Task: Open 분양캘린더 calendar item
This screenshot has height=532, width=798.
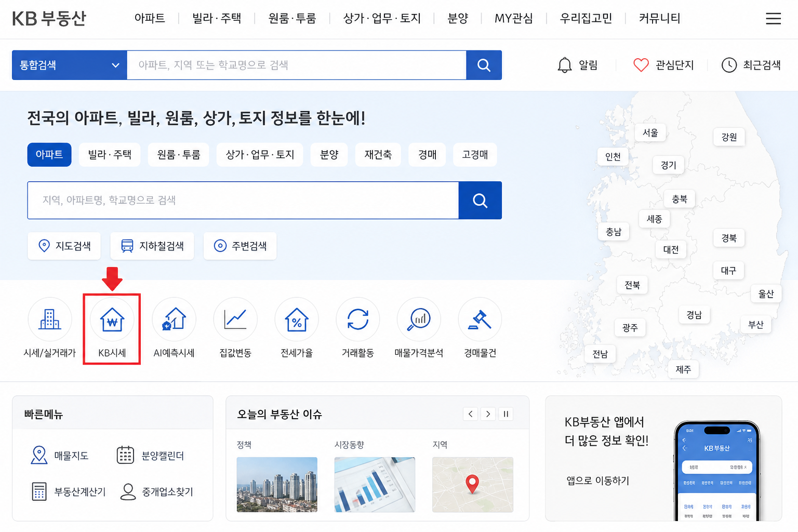Action: pyautogui.click(x=150, y=456)
